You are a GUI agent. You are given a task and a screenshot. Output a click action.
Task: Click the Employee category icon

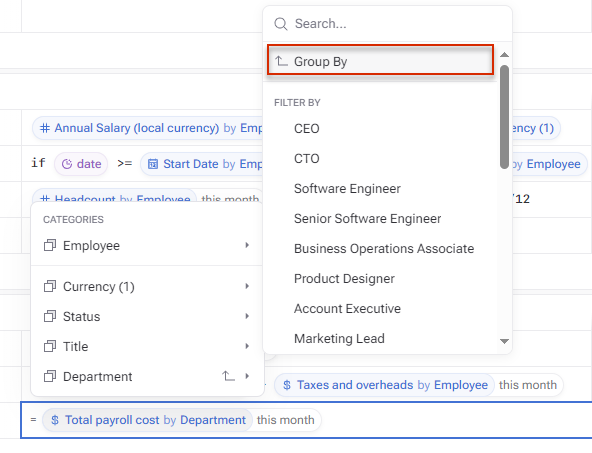click(50, 245)
